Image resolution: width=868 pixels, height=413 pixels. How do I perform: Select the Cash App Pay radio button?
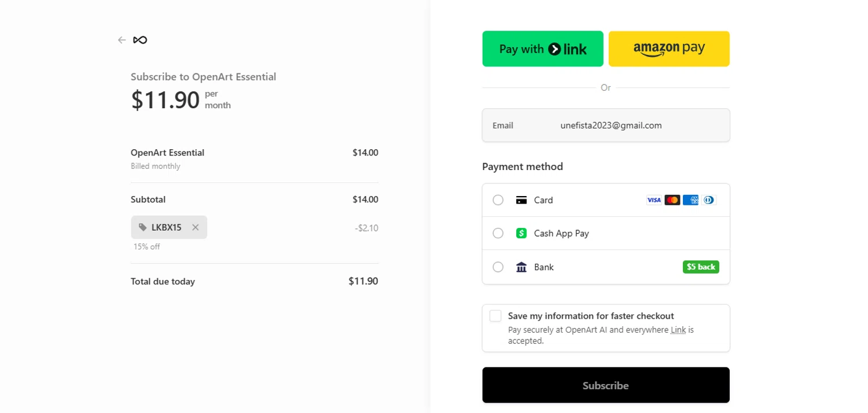(x=498, y=233)
